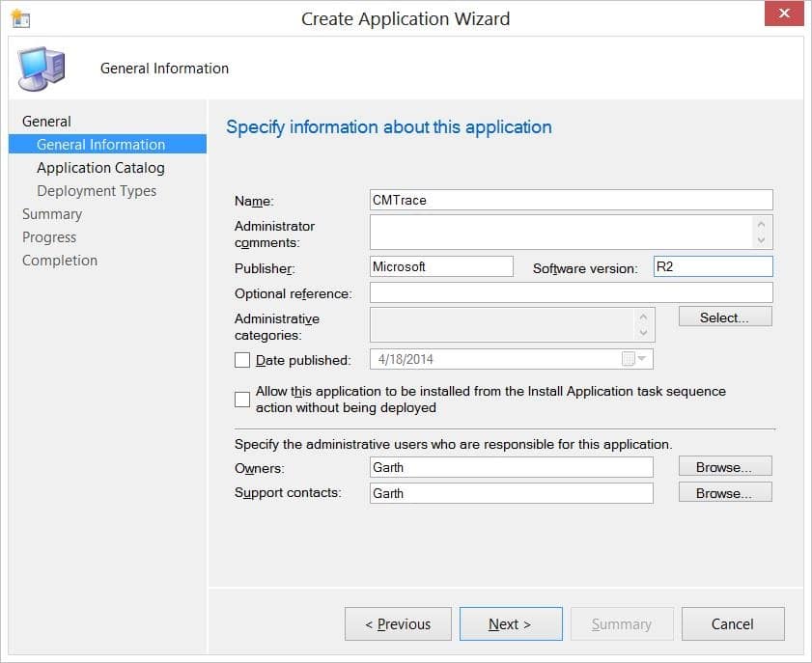Click the application icon beside General Information header
This screenshot has width=812, height=663.
[41, 66]
